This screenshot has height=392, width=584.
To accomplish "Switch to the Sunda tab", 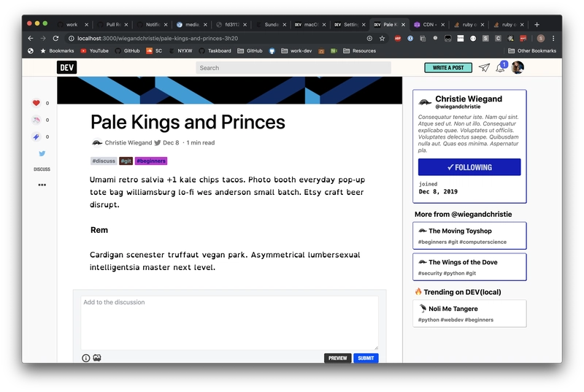I will [x=270, y=25].
